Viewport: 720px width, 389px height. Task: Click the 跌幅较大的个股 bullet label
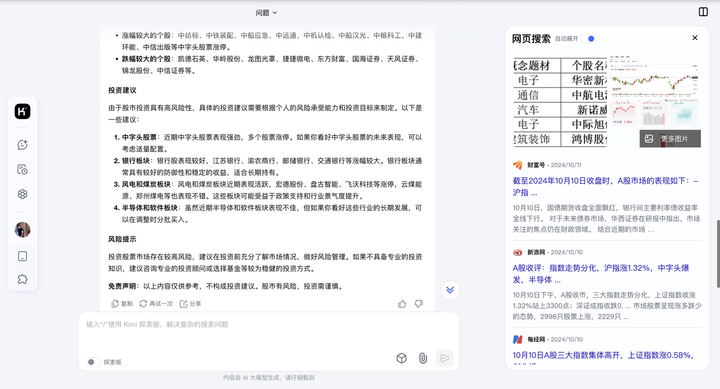(x=146, y=59)
